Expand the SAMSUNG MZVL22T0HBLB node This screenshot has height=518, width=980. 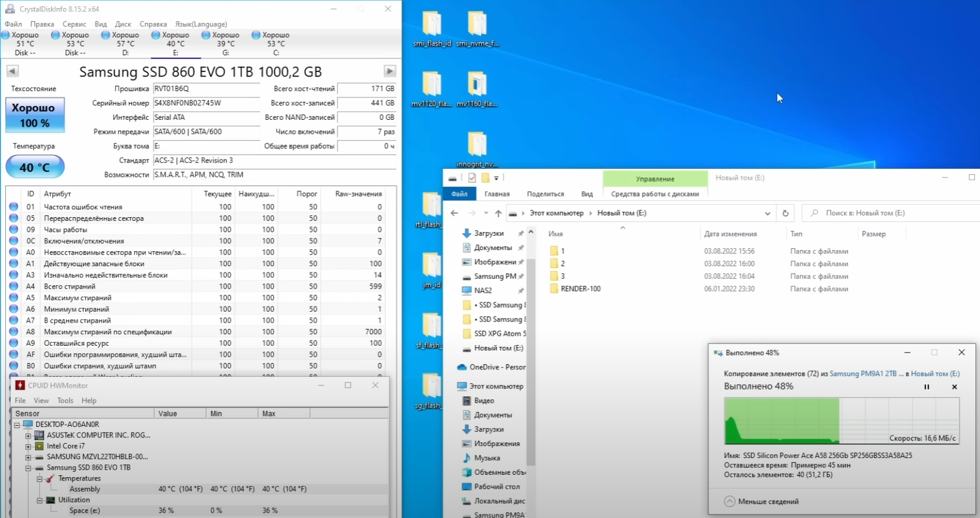click(28, 457)
